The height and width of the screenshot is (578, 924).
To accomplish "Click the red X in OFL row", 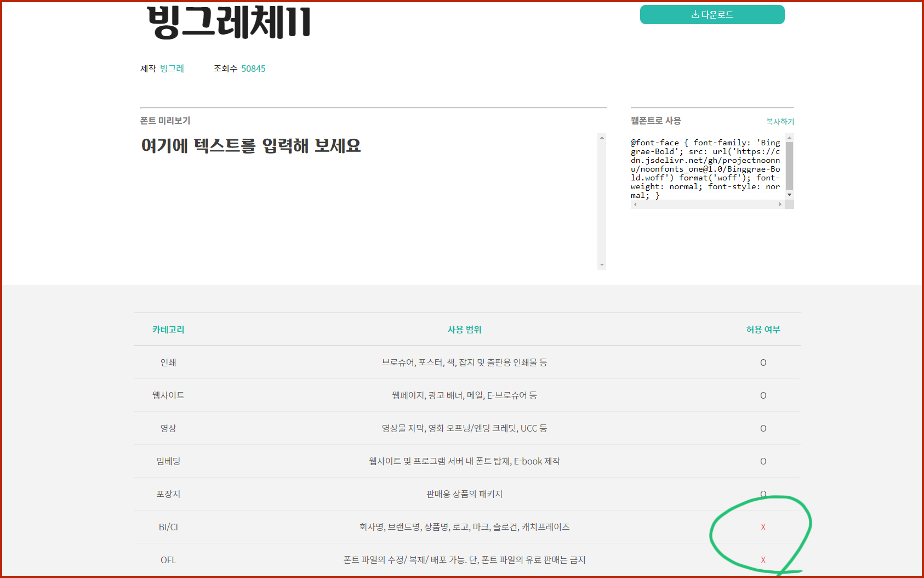I will pyautogui.click(x=763, y=560).
